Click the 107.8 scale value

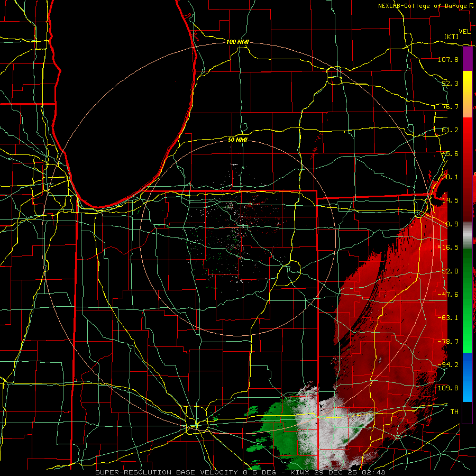(x=448, y=59)
